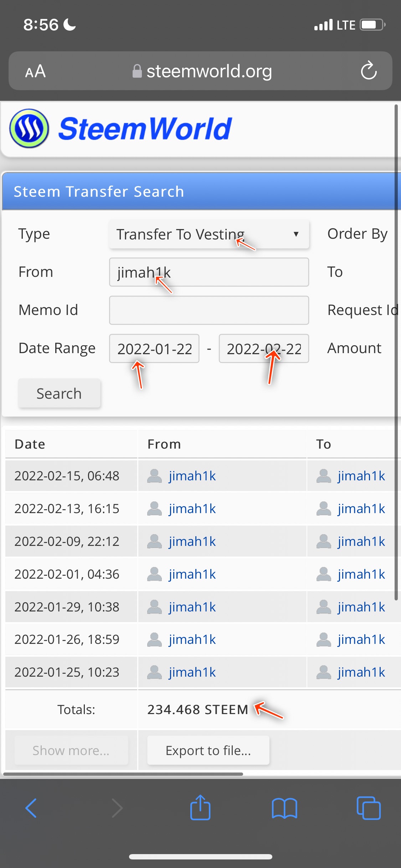Screen dimensions: 401x868
Task: Open jimah1k link in 2022-01-25 To column
Action: click(x=361, y=672)
